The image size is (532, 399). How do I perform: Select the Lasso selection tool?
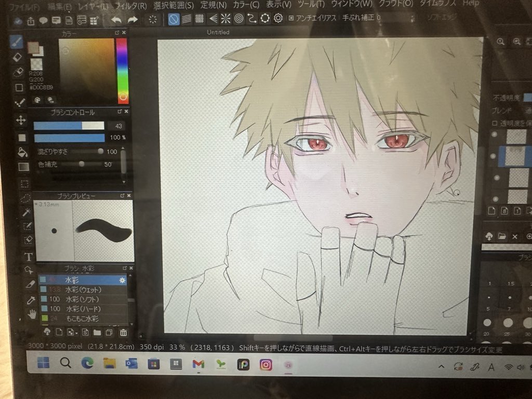(x=25, y=198)
